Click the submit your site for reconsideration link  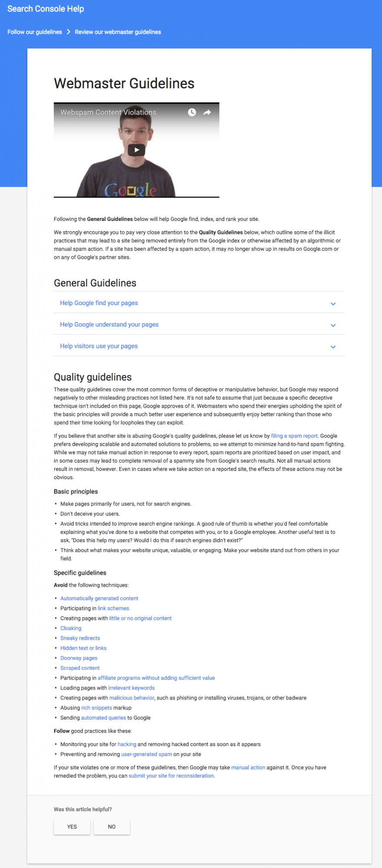click(171, 776)
